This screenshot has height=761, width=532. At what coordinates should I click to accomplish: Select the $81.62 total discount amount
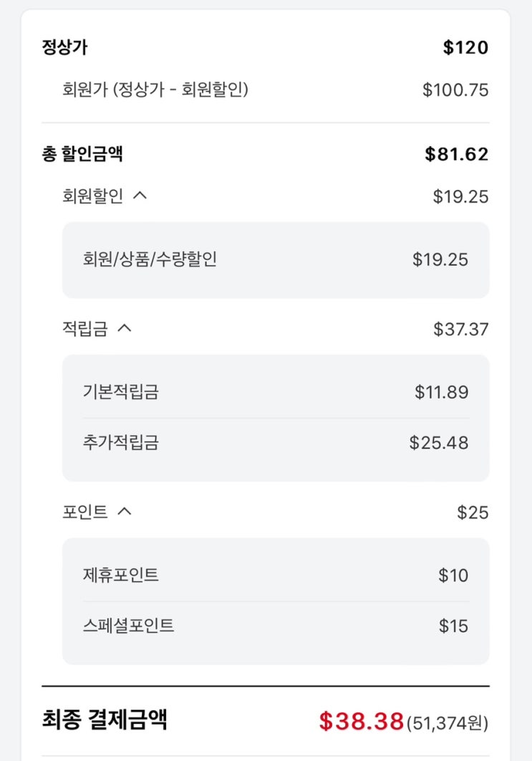tap(456, 154)
